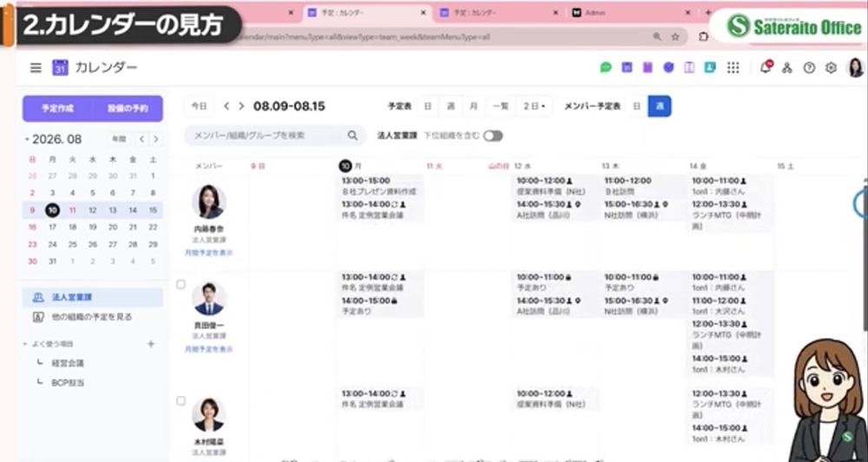Open the organization chart icon
Viewport: 868px width, 462px height.
(x=787, y=68)
